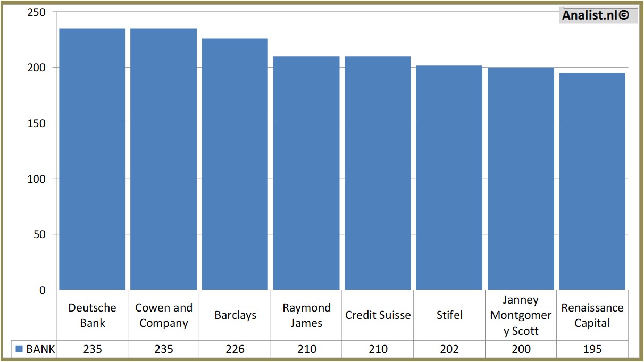The image size is (644, 362).
Task: Select the Cowen and Company bar
Action: coord(163,159)
